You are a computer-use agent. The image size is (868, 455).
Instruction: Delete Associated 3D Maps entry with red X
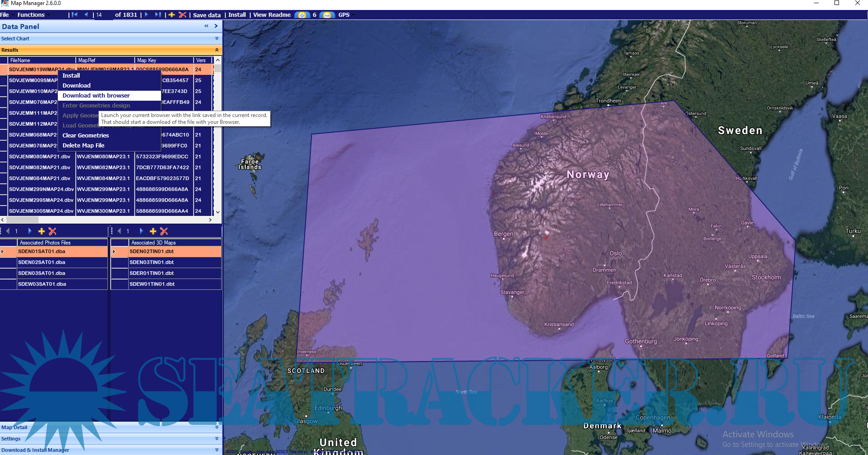pyautogui.click(x=164, y=231)
